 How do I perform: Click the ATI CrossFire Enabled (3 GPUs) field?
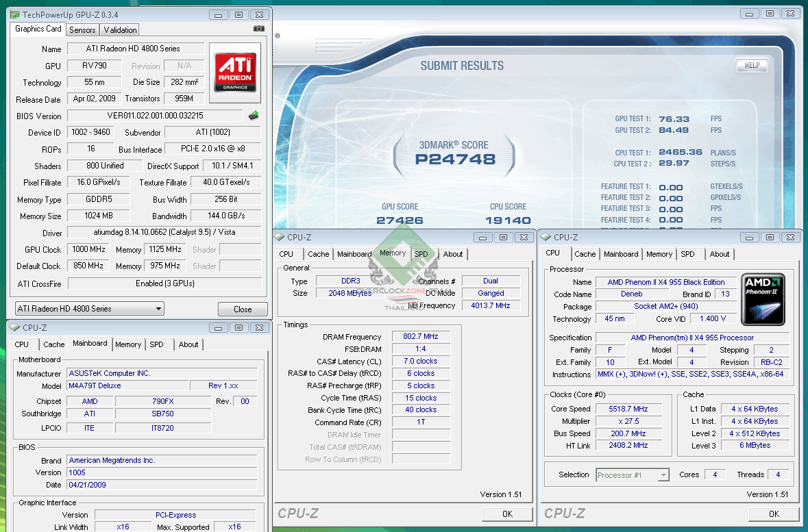click(165, 283)
